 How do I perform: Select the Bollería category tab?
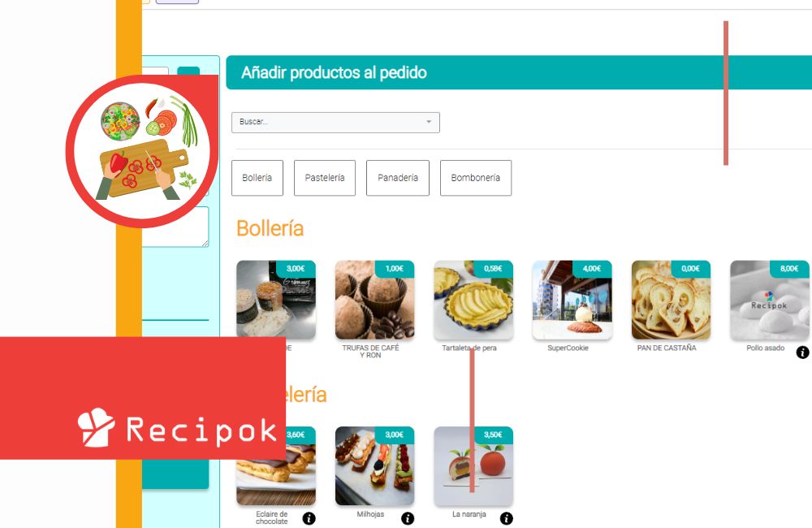pyautogui.click(x=257, y=178)
